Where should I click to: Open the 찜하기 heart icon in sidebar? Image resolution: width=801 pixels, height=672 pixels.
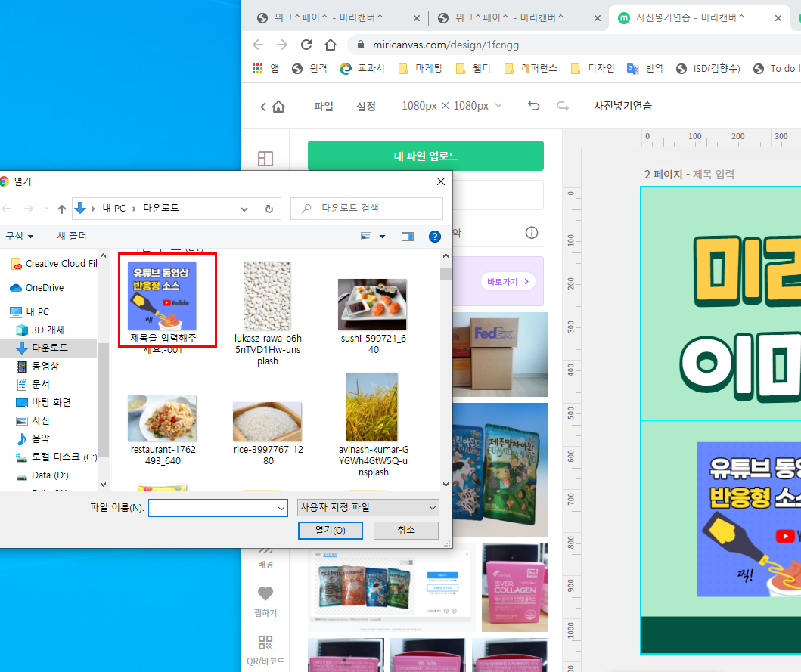[265, 593]
